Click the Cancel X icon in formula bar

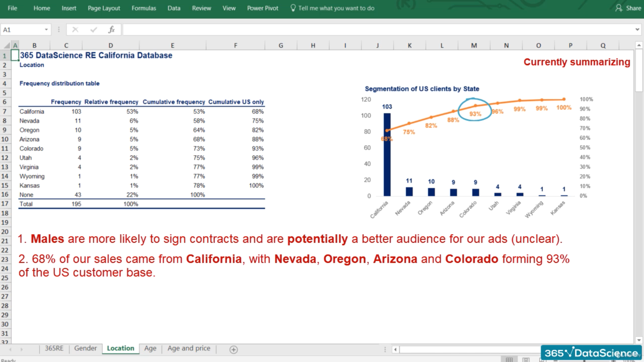[75, 29]
